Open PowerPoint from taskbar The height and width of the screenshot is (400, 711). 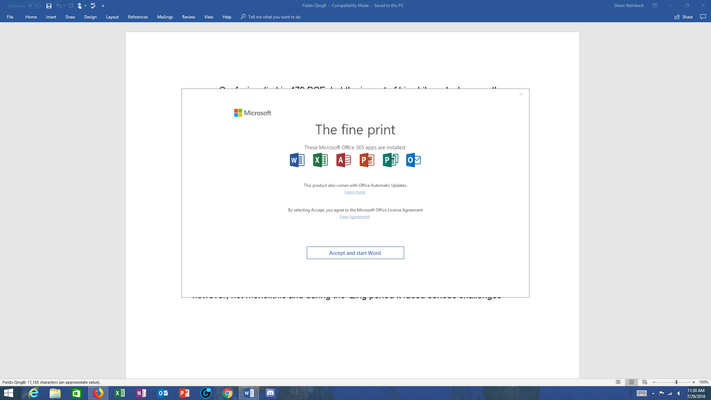tap(184, 393)
